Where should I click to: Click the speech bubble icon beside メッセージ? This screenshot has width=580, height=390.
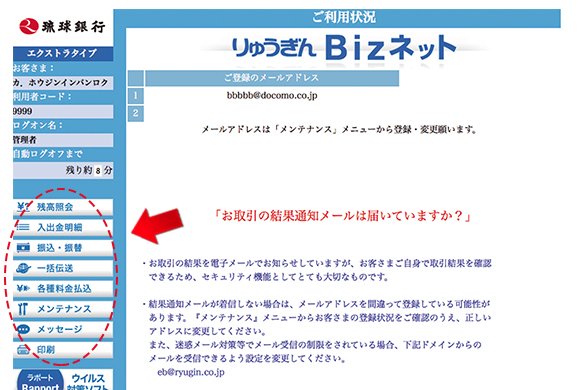(x=23, y=329)
